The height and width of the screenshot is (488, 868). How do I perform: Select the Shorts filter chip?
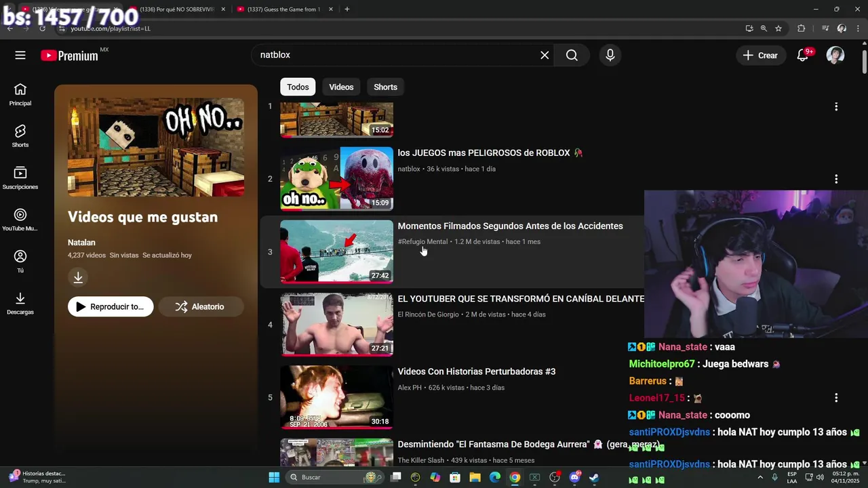(x=385, y=87)
